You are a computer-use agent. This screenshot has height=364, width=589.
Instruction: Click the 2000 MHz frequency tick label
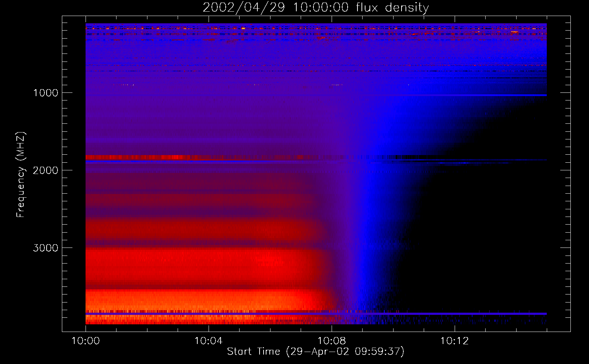tap(46, 170)
